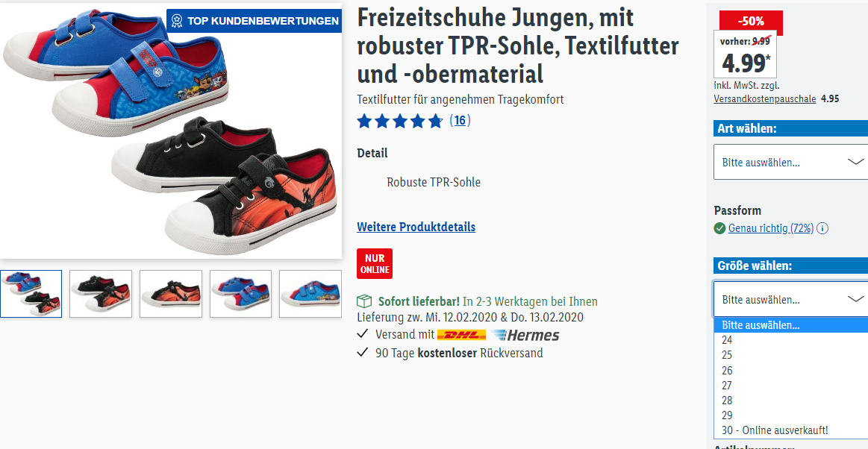This screenshot has height=449, width=868.
Task: Click the Top Kundenbewertungen badge
Action: [254, 21]
